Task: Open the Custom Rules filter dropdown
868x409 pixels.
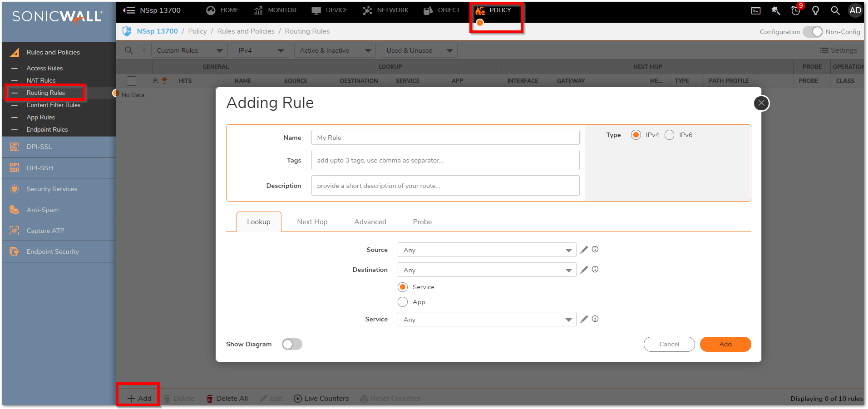Action: pyautogui.click(x=189, y=50)
